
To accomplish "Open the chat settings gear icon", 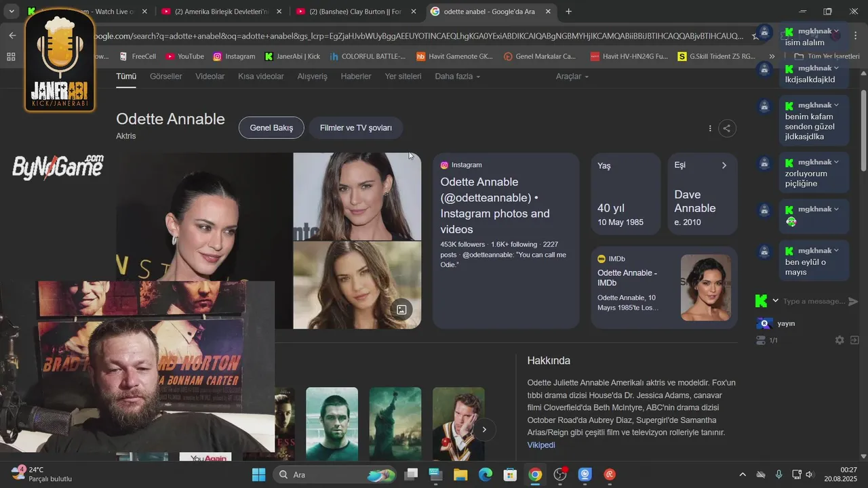I will click(x=840, y=340).
